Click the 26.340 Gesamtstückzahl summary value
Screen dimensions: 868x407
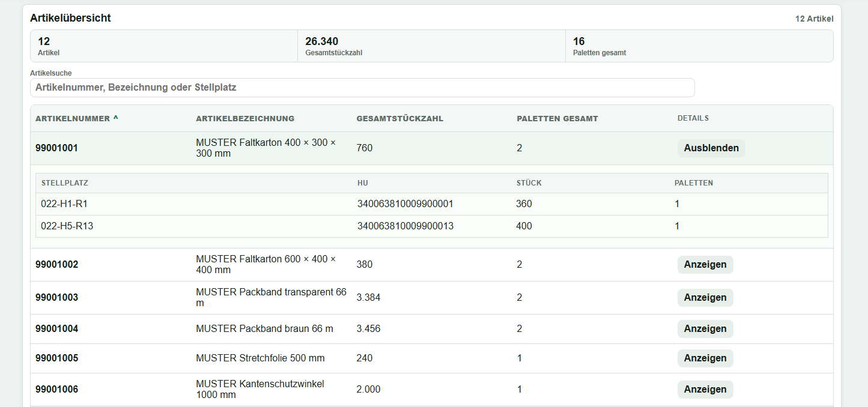(322, 41)
